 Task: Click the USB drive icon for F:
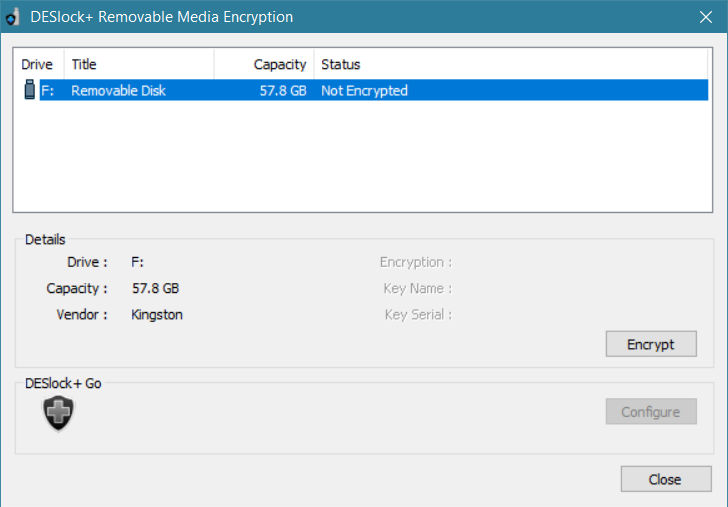click(30, 90)
